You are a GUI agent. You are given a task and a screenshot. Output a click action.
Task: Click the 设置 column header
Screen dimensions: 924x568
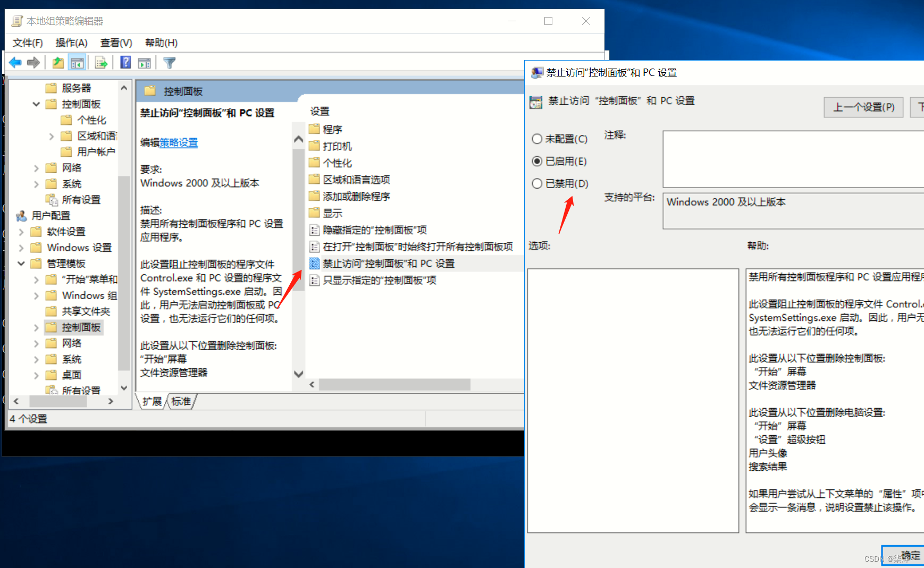[x=320, y=111]
